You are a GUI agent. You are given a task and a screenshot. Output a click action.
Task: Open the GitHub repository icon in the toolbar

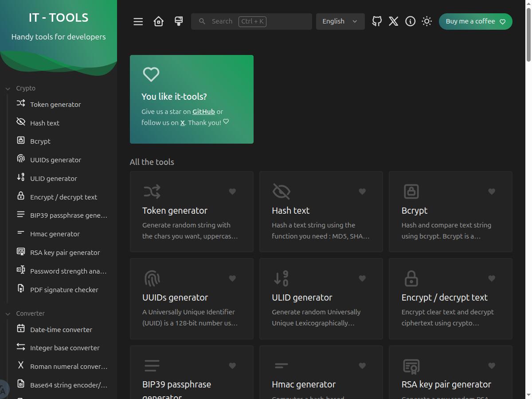(376, 21)
